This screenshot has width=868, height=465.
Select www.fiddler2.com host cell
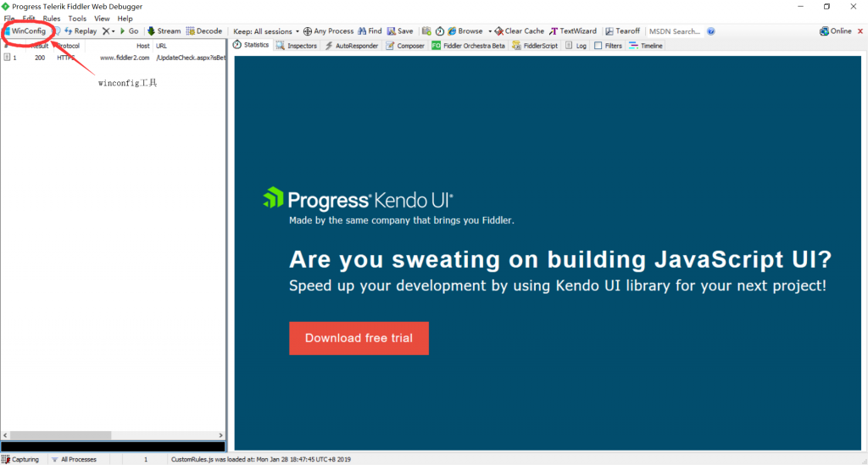[125, 58]
